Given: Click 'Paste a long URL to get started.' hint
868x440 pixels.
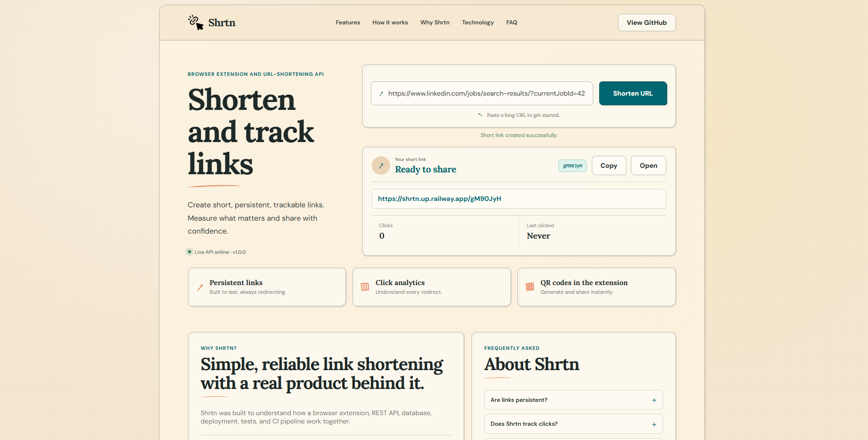Looking at the screenshot, I should [x=523, y=115].
